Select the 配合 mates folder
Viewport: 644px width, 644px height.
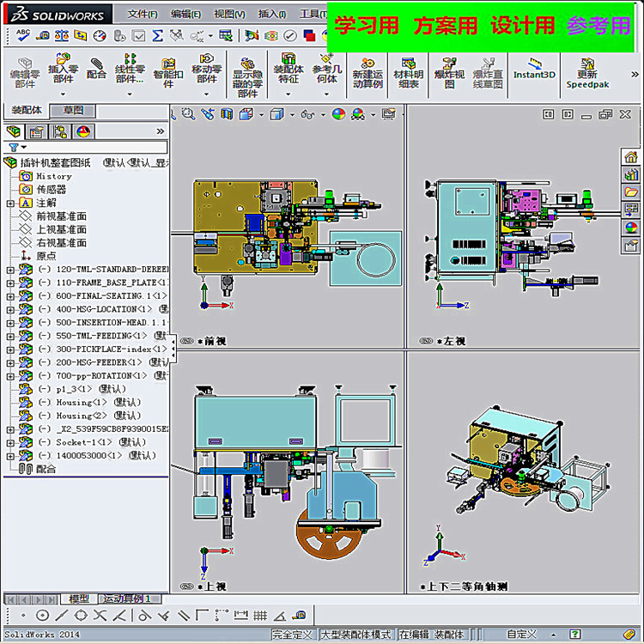[x=46, y=469]
